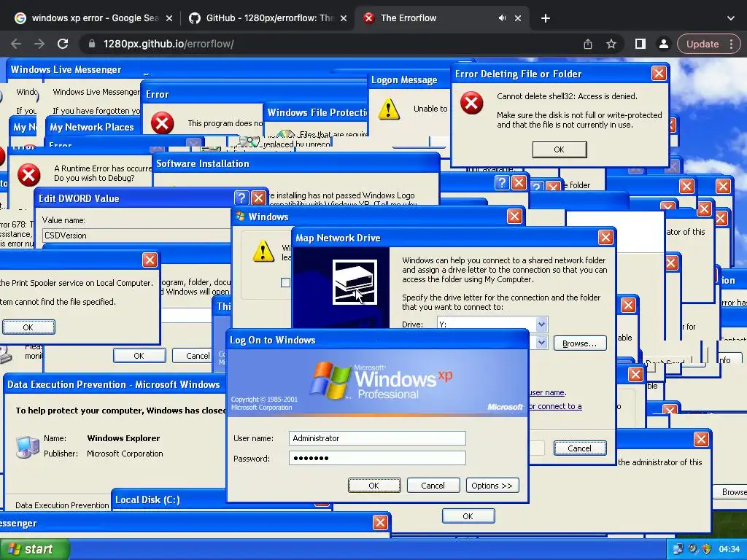Click 'Microsoft Corporation' publisher text
Image resolution: width=747 pixels, height=560 pixels.
[x=125, y=454]
